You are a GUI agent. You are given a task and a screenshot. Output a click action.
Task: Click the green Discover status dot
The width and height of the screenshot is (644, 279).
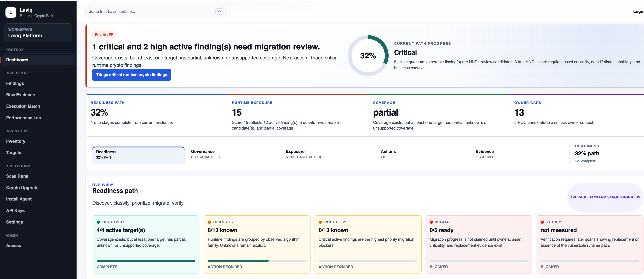(98, 222)
